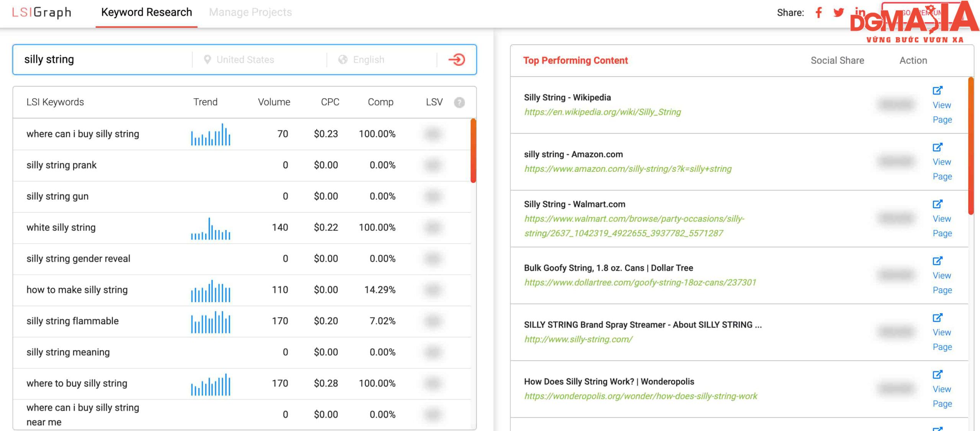The height and width of the screenshot is (431, 980).
Task: Select 'white silly string' keyword
Action: (x=61, y=227)
